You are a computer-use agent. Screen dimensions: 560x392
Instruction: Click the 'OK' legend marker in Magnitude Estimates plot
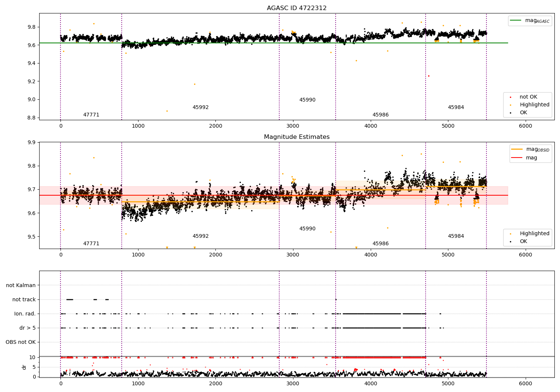(x=511, y=242)
